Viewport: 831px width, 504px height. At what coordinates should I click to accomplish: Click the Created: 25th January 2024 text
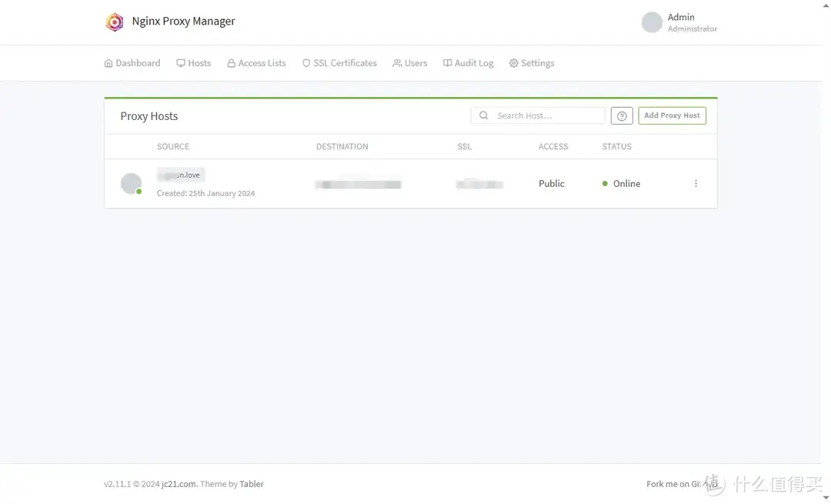(205, 193)
